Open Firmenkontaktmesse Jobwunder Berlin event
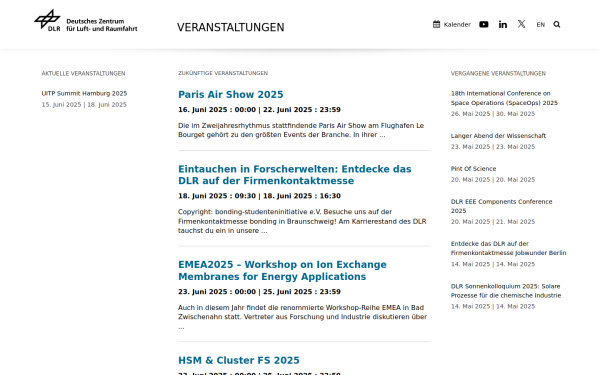 pos(508,248)
